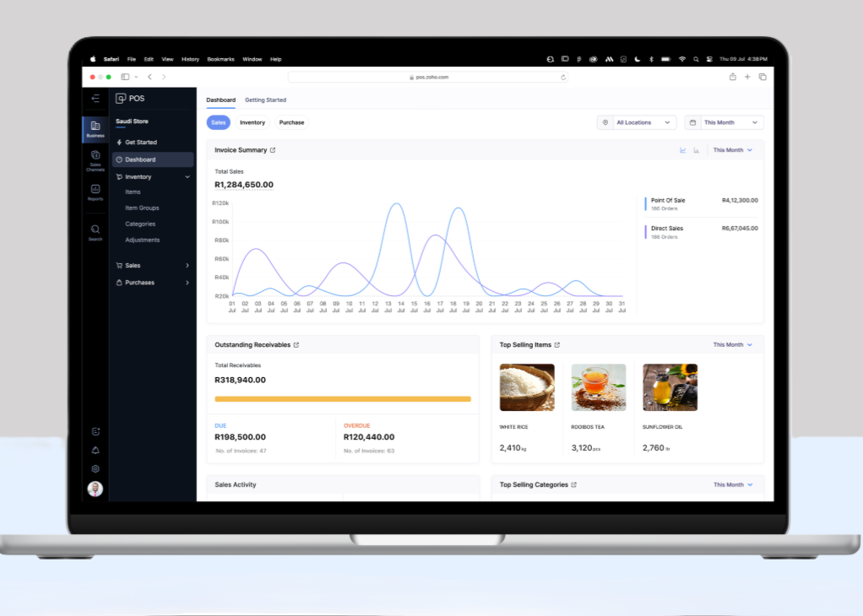Screen dimensions: 863x616
Task: Open Invoice Summary This Month dropdown
Action: tap(733, 150)
